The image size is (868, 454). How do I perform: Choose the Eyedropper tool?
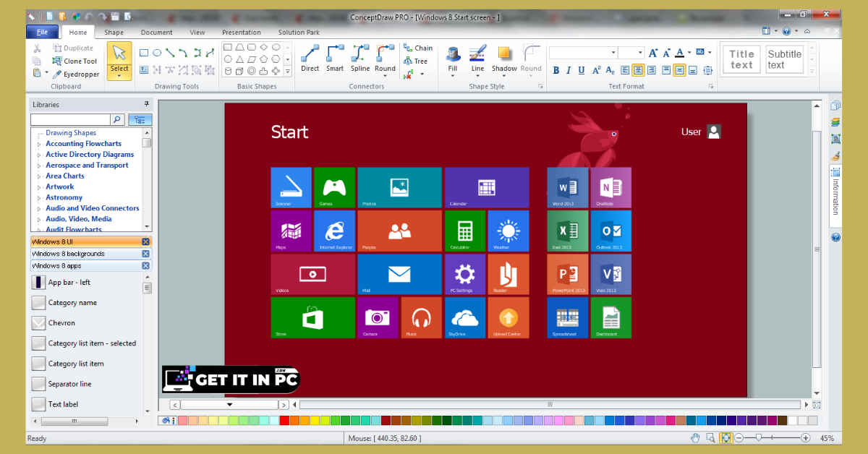[x=75, y=74]
